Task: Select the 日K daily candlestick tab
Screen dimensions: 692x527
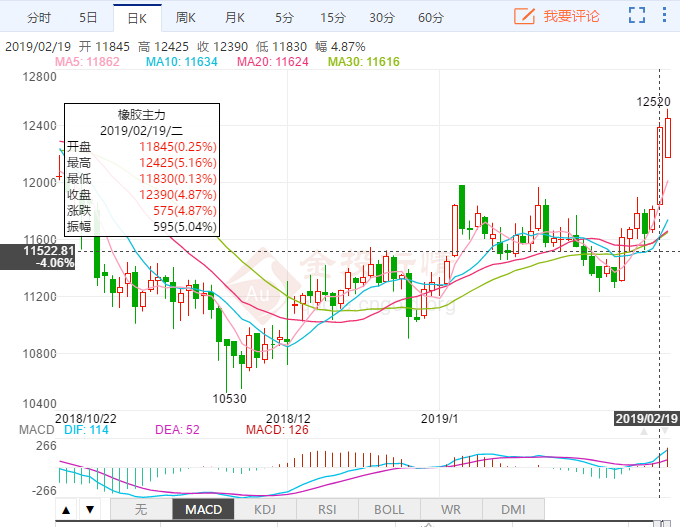Action: (137, 19)
